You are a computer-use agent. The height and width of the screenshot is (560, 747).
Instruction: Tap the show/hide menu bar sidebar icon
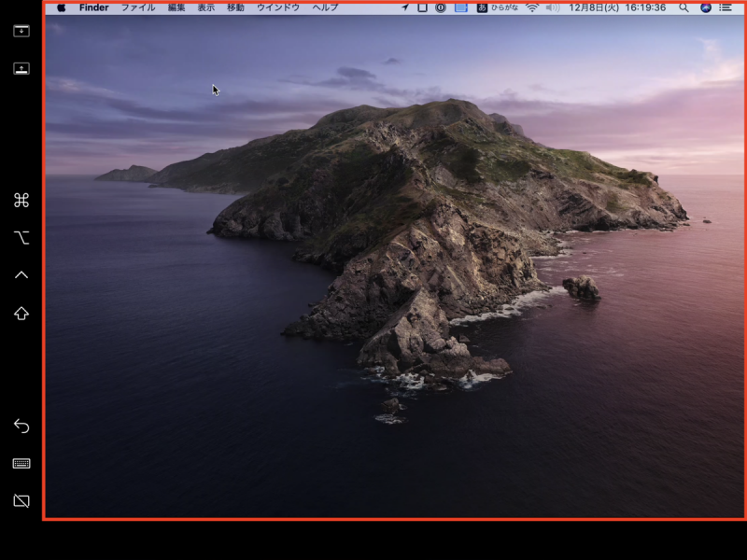(x=21, y=31)
